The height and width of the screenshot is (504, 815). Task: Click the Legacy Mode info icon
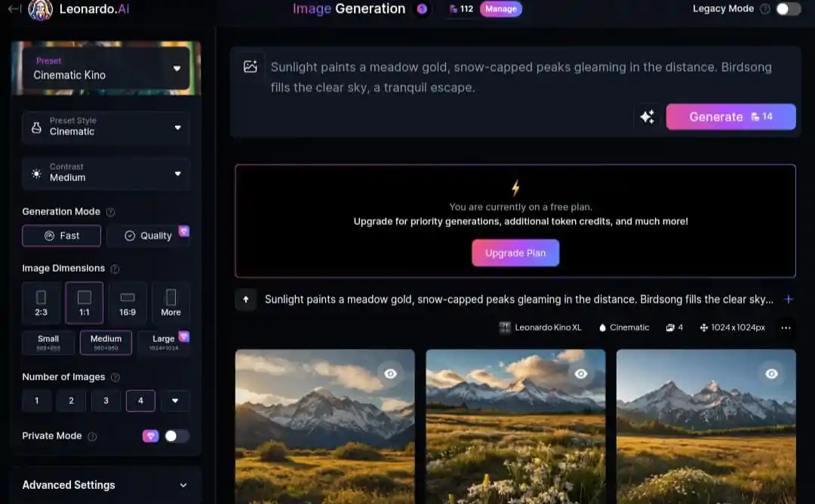pyautogui.click(x=764, y=9)
